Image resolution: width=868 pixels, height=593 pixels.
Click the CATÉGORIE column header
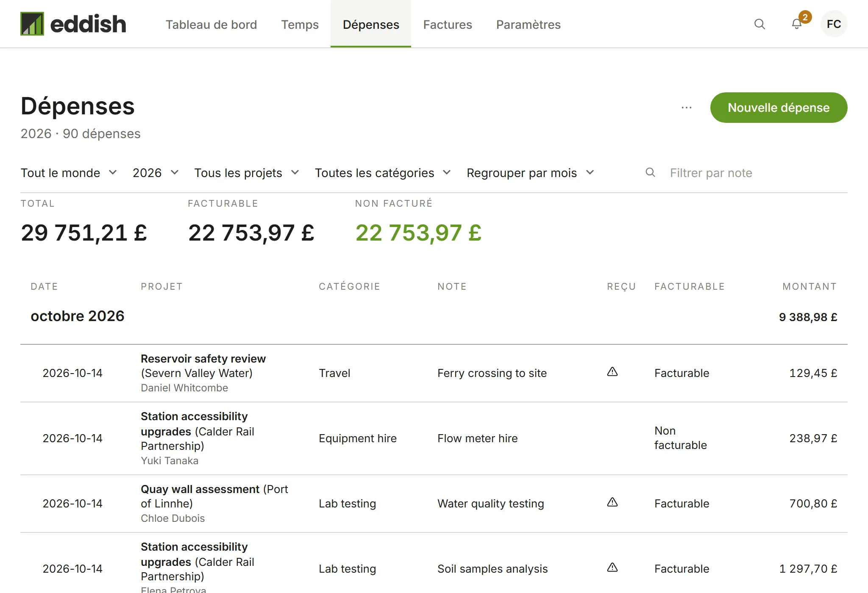tap(349, 286)
